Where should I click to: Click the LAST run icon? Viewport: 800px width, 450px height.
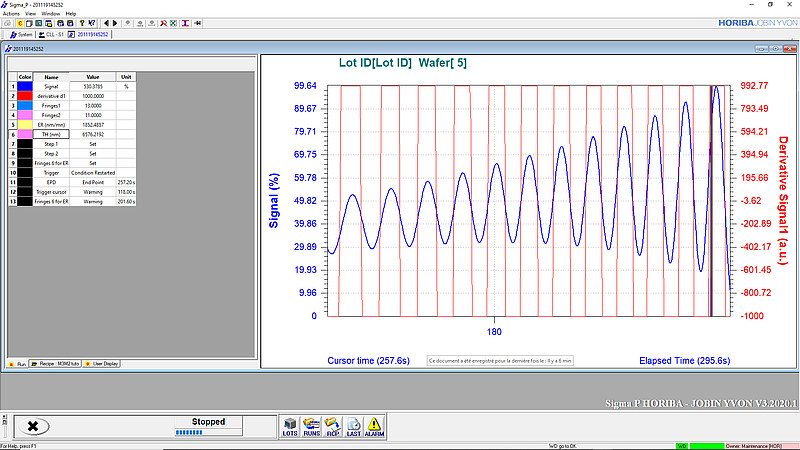pos(353,425)
